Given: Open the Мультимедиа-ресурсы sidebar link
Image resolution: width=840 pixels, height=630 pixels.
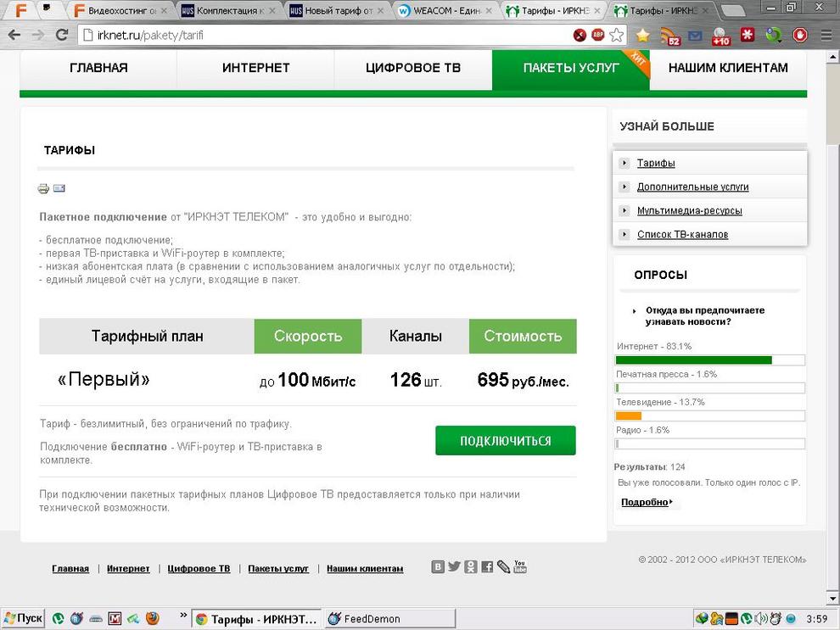Looking at the screenshot, I should (690, 210).
